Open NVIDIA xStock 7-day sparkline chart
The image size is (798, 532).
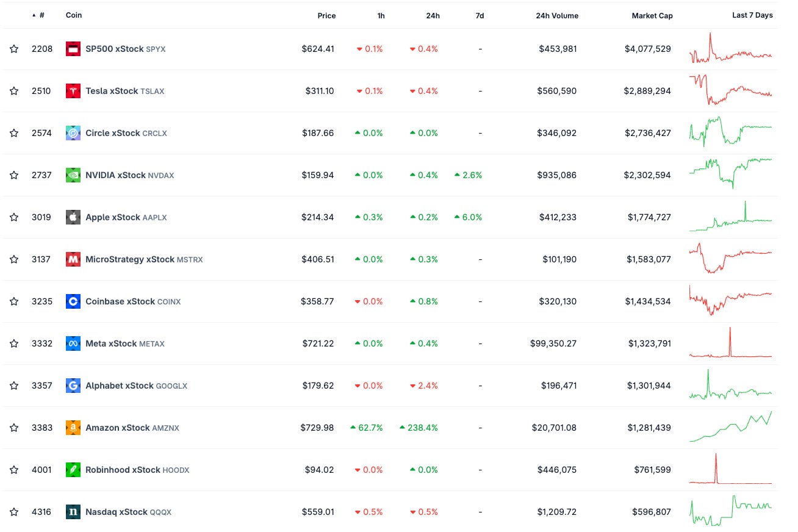pyautogui.click(x=731, y=173)
